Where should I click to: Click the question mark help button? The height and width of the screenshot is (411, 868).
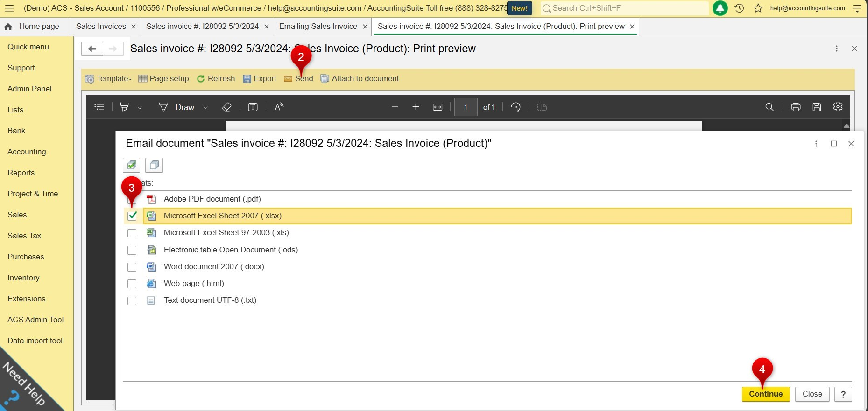point(843,394)
